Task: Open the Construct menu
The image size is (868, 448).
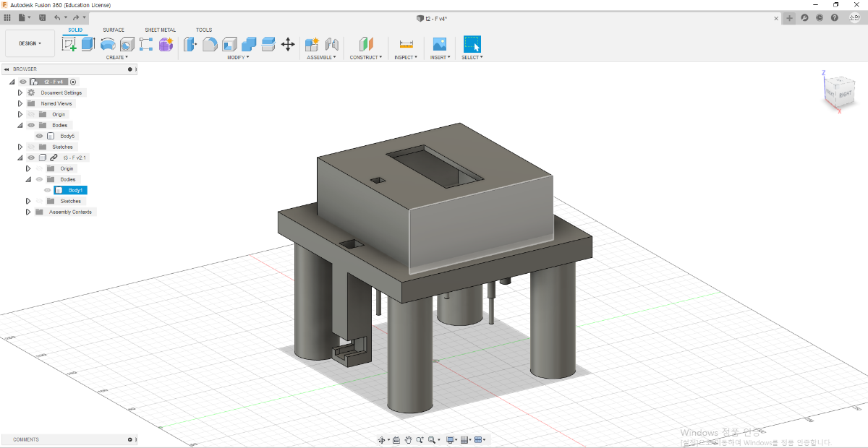Action: 365,57
